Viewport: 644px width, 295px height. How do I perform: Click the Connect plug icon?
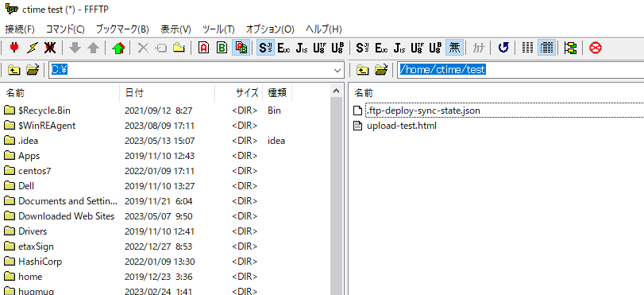14,49
